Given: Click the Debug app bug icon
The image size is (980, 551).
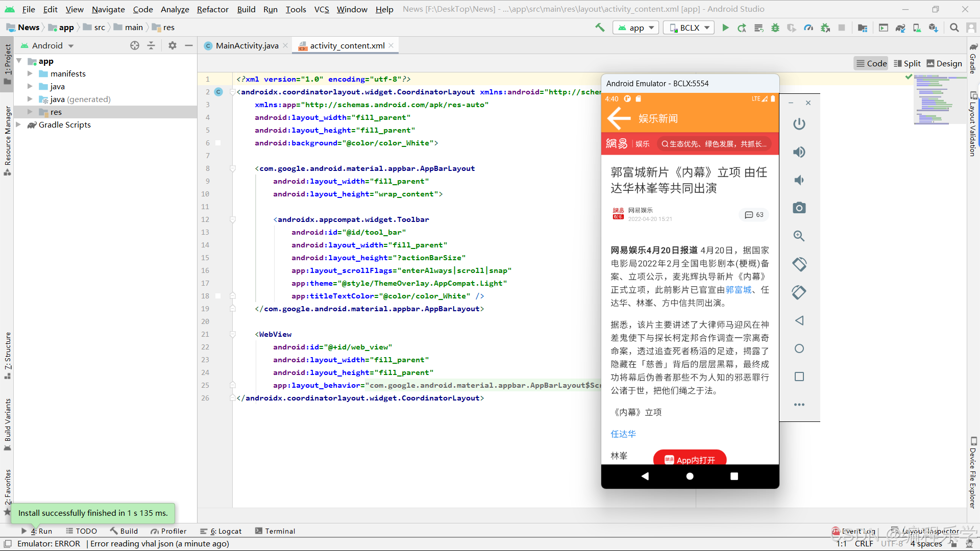Looking at the screenshot, I should click(x=775, y=28).
